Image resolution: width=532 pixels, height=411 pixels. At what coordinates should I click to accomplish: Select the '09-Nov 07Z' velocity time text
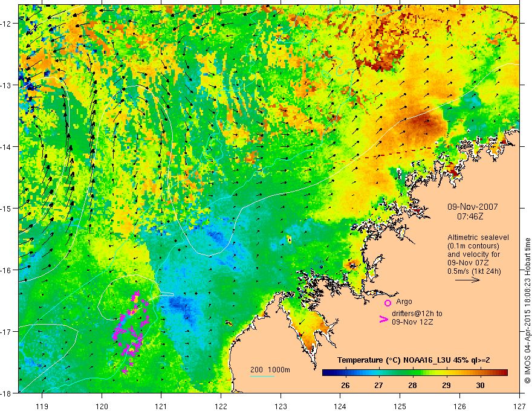point(467,263)
